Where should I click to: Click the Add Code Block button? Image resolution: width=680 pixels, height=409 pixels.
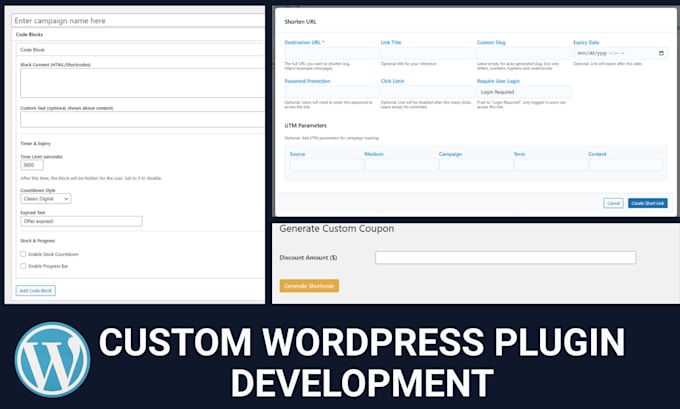tap(36, 291)
